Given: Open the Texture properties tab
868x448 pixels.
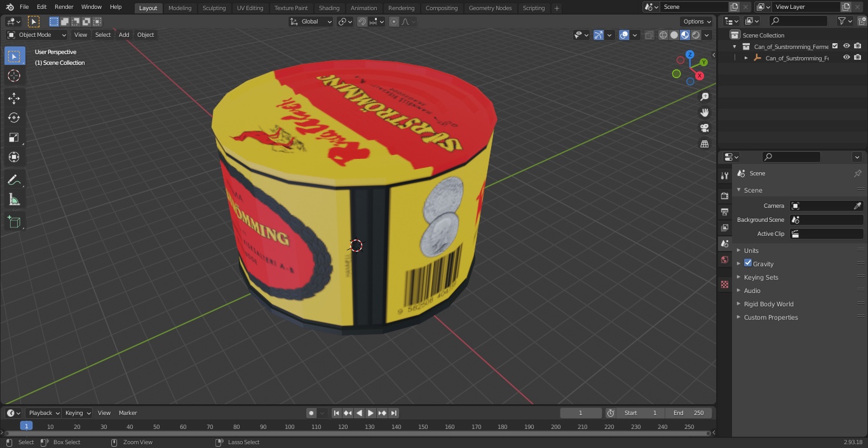Looking at the screenshot, I should tap(724, 284).
